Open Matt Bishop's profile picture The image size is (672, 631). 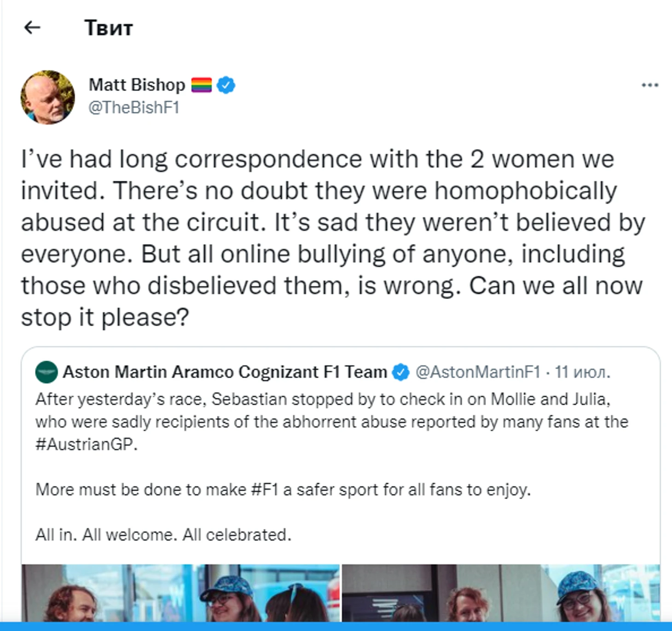tap(47, 97)
